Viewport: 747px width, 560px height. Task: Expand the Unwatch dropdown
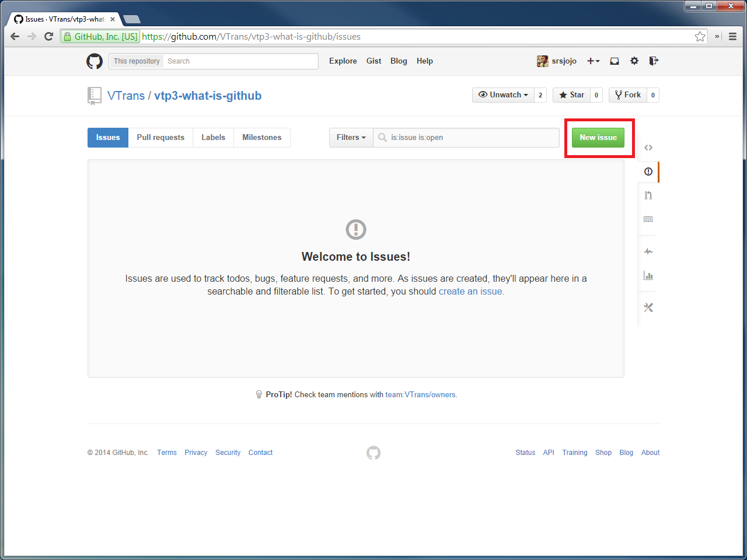click(x=503, y=95)
